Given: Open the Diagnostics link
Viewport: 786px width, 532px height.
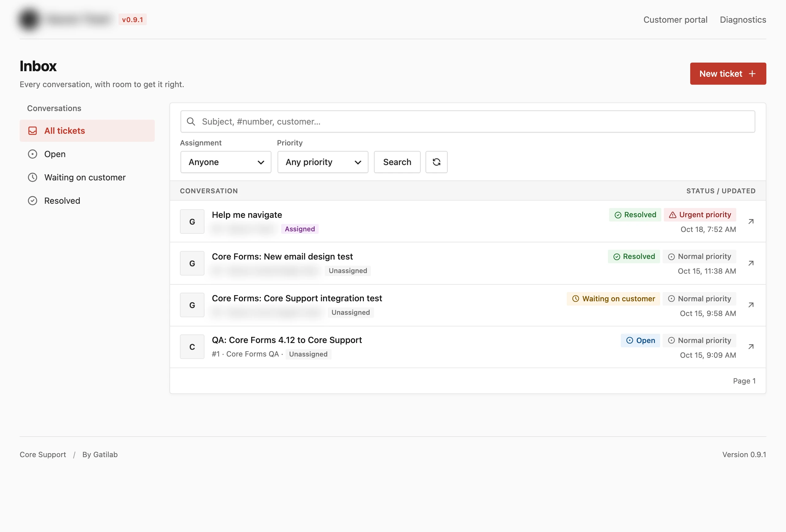Looking at the screenshot, I should 743,20.
